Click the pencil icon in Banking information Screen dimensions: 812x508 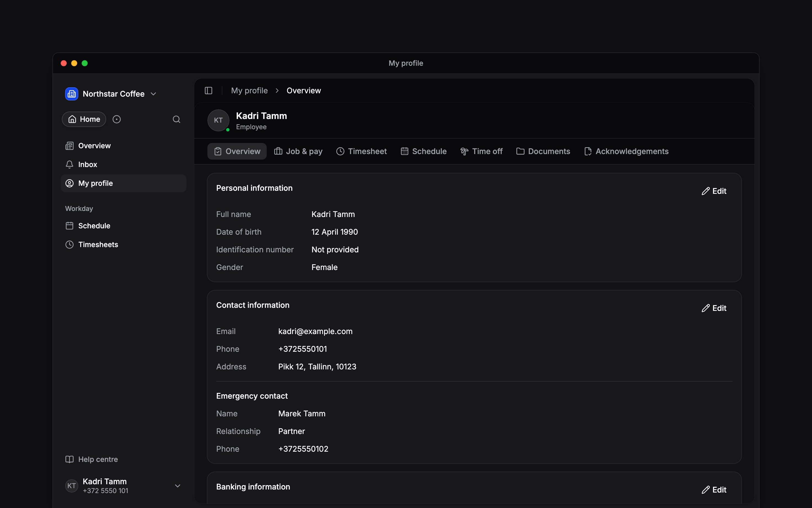point(706,490)
